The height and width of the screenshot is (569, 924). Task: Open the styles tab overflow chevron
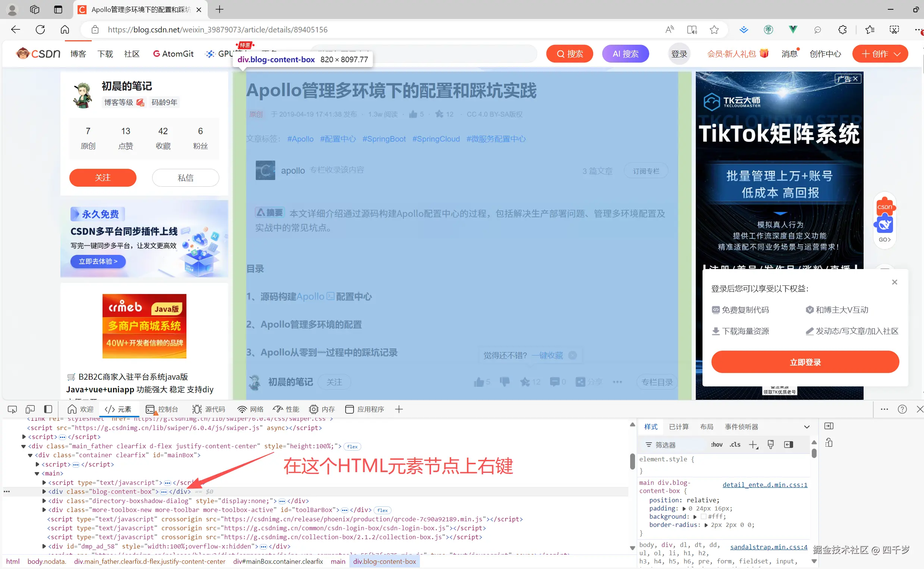click(x=807, y=426)
